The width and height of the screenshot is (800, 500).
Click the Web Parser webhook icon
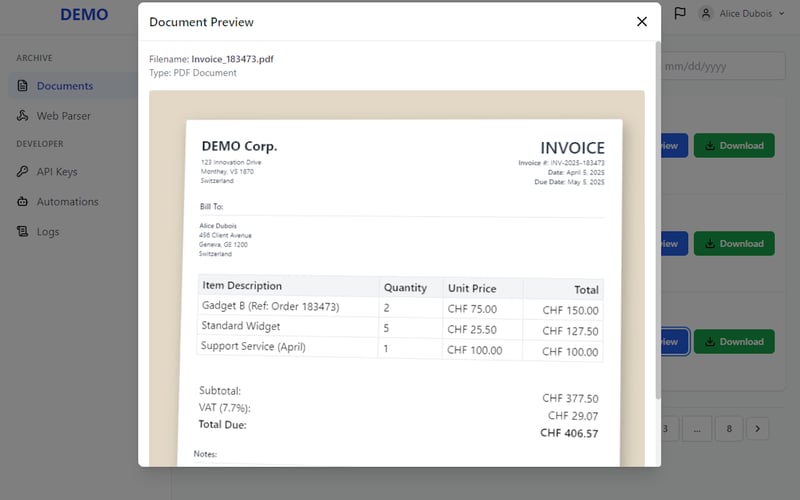pyautogui.click(x=22, y=115)
